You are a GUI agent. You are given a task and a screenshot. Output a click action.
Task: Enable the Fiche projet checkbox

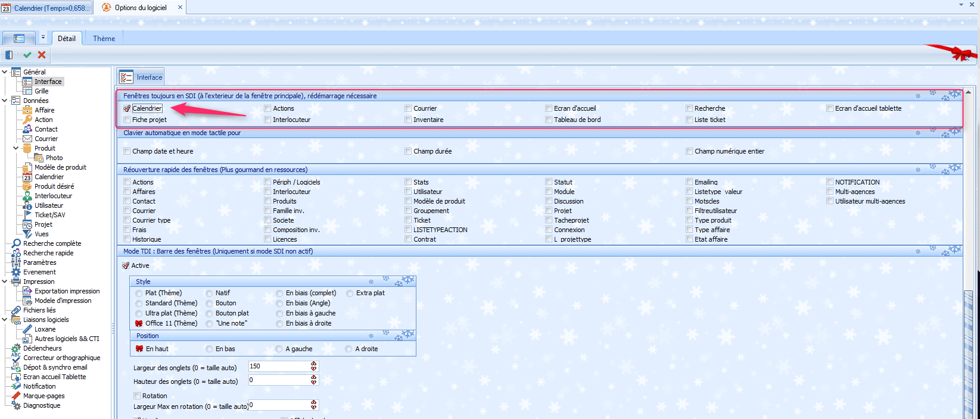tap(127, 120)
